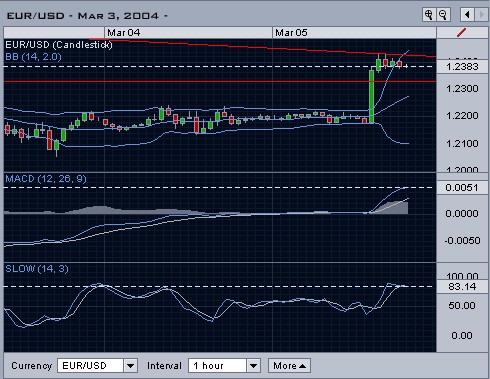
Task: Select the MACD (12, 26, 9) indicator label
Action: click(x=46, y=179)
